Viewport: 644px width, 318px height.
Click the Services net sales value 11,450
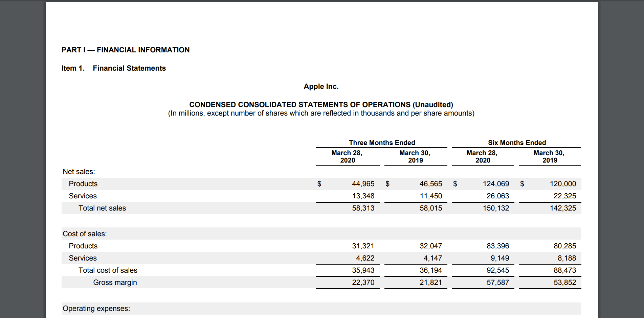(431, 196)
